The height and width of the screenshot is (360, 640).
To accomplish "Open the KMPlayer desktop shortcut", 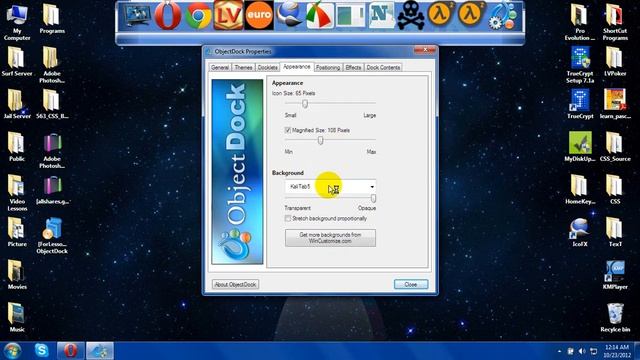I will [615, 275].
